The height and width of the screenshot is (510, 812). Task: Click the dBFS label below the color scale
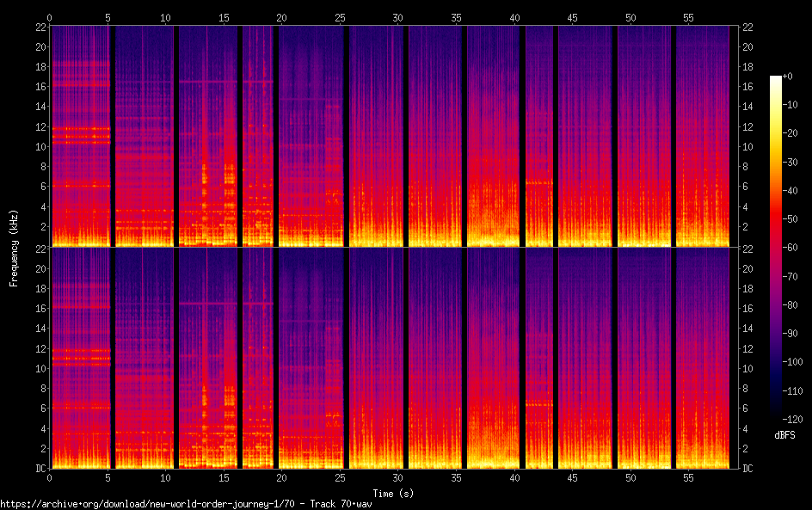point(784,436)
